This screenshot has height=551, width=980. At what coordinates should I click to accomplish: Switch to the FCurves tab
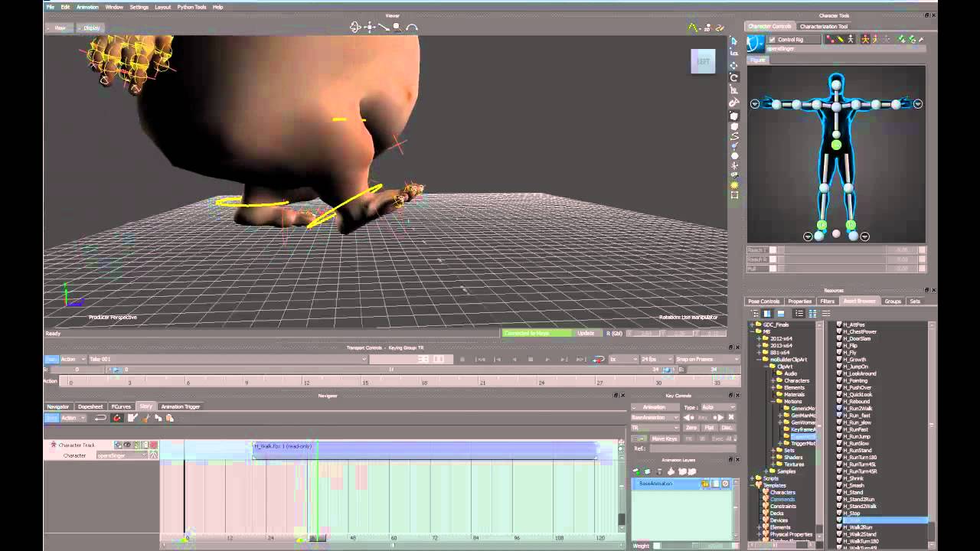[121, 406]
